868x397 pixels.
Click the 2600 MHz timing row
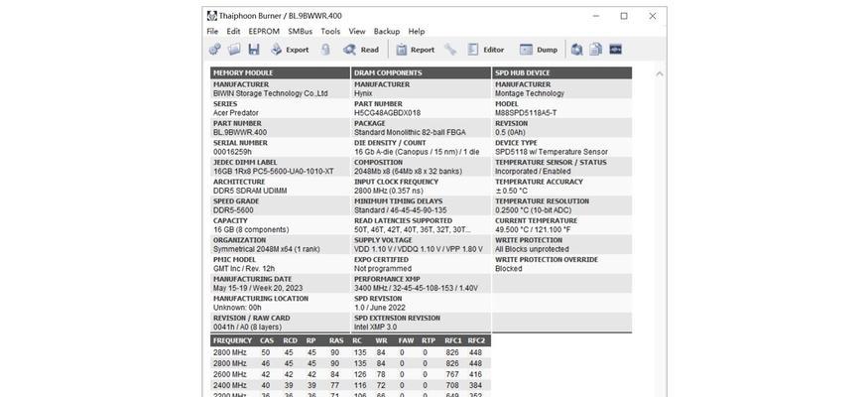(350, 374)
